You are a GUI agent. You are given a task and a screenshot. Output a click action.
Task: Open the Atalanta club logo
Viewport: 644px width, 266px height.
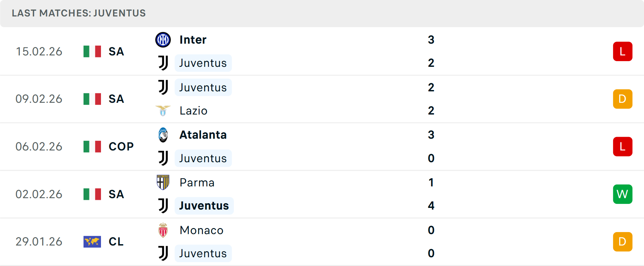163,135
